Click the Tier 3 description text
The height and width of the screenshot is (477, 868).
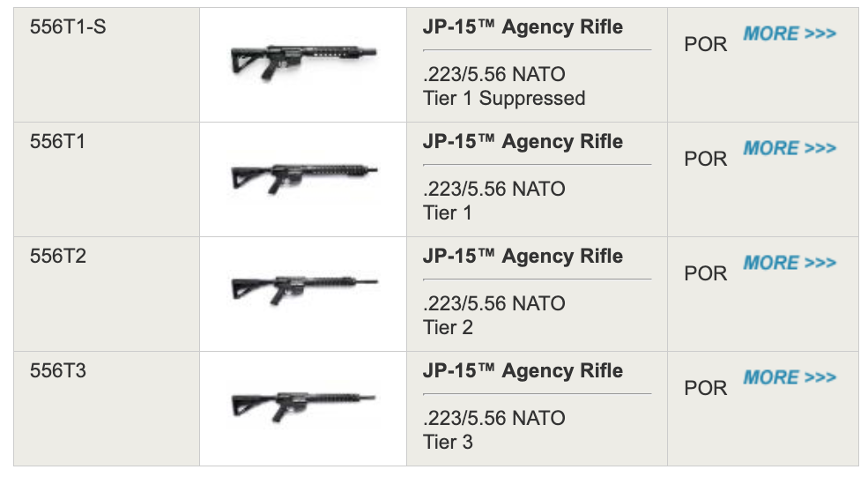tap(448, 442)
